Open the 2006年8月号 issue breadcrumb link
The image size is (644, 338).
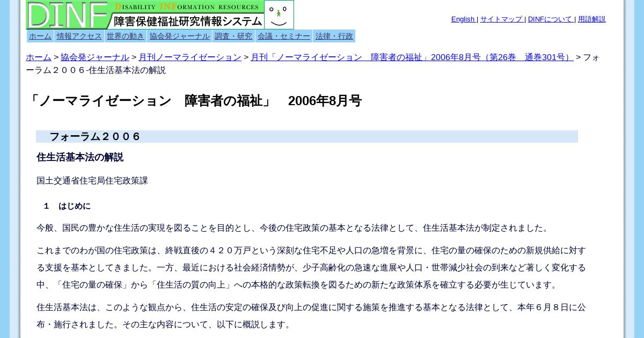tap(412, 57)
